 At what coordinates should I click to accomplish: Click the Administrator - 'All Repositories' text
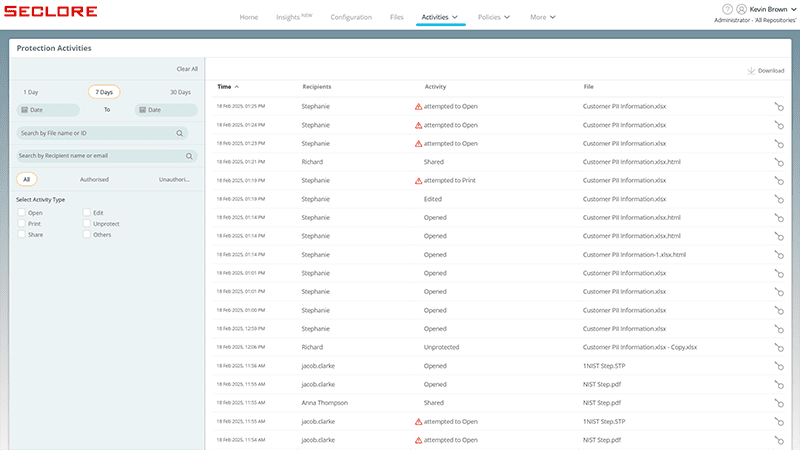coord(755,20)
